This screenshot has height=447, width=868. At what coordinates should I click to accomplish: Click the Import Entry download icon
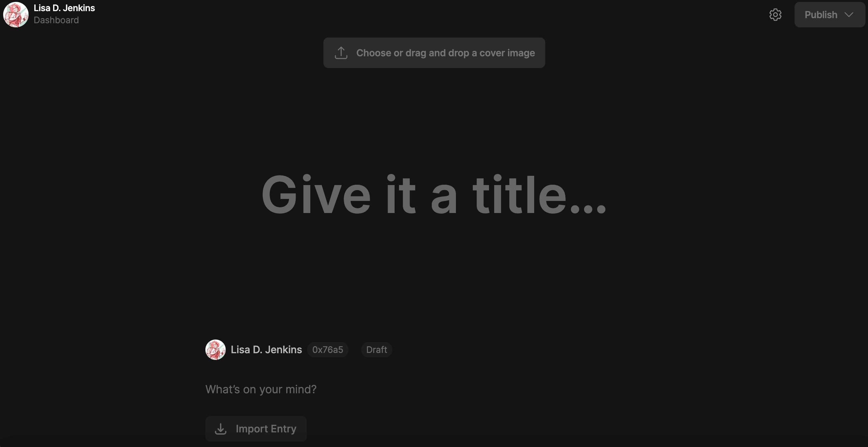(x=221, y=429)
